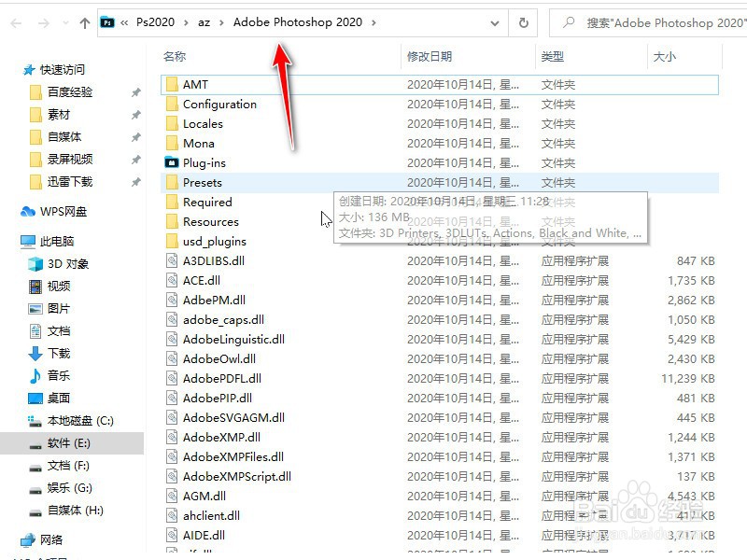
Task: Select 快速访问 in navigation pane
Action: (x=63, y=69)
